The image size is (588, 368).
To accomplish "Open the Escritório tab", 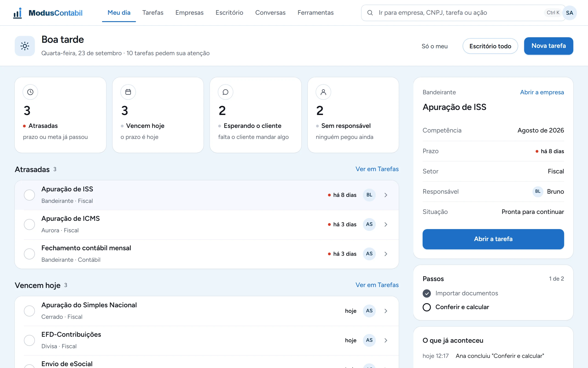I will tap(229, 13).
